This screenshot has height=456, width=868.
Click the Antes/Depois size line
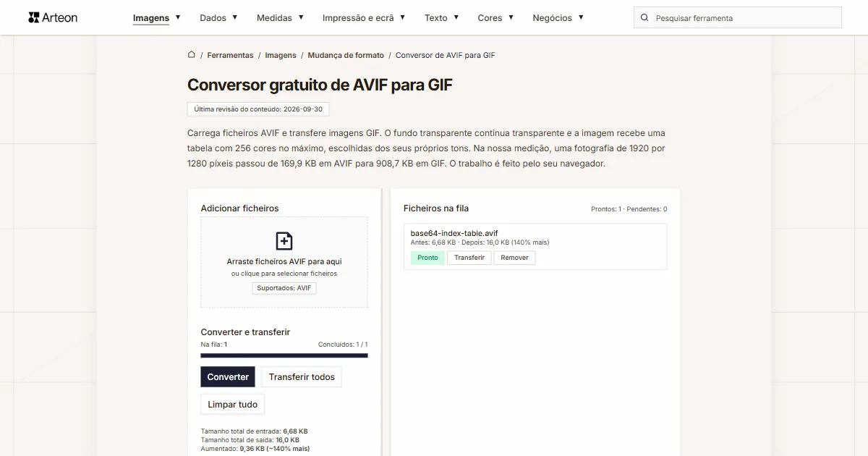480,242
